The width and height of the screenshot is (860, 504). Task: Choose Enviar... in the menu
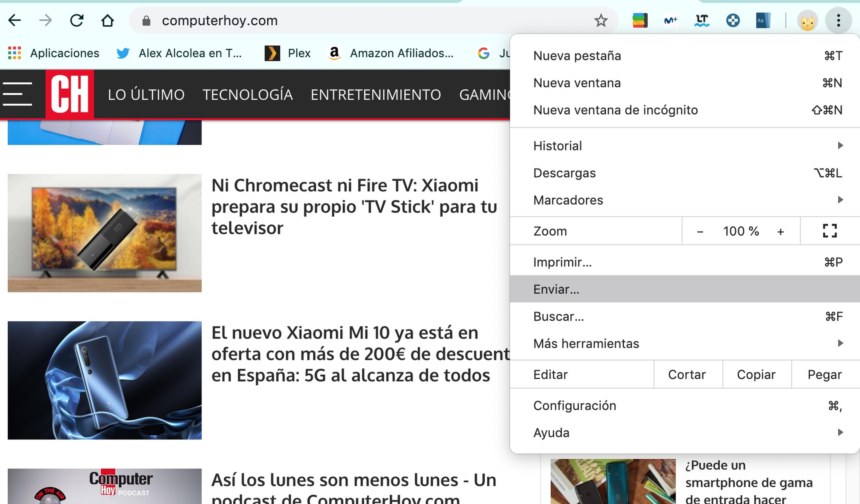pyautogui.click(x=685, y=289)
